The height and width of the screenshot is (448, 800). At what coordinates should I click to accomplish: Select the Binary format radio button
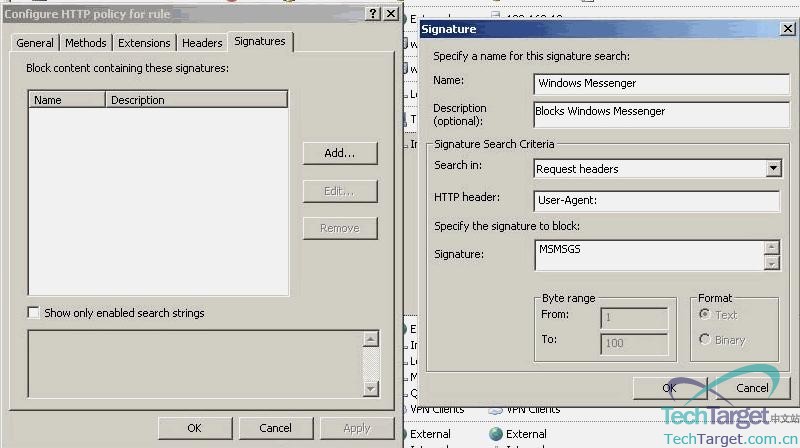[x=705, y=340]
